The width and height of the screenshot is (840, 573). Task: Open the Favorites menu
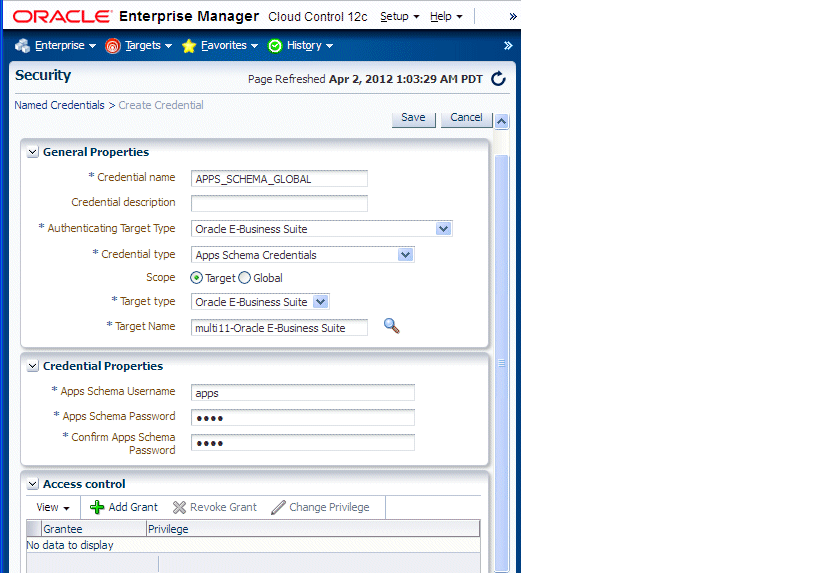click(x=229, y=46)
